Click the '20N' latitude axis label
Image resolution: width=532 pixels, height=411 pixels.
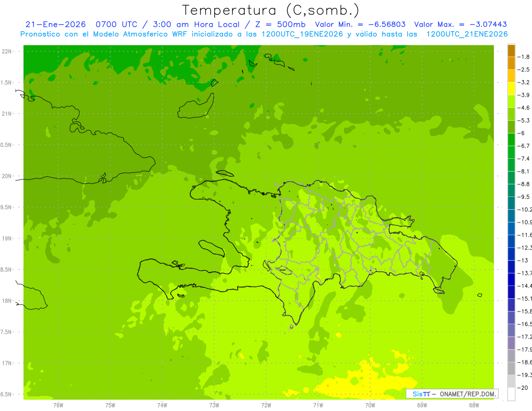[8, 176]
